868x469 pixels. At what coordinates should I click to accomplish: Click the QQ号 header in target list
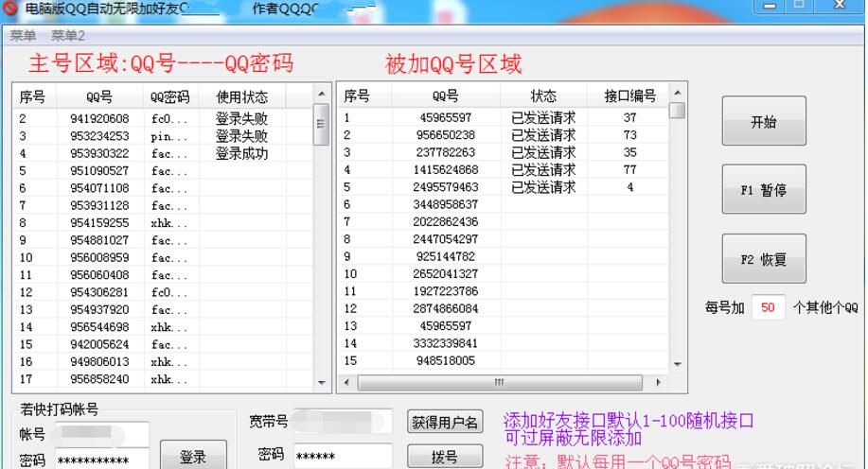point(446,96)
